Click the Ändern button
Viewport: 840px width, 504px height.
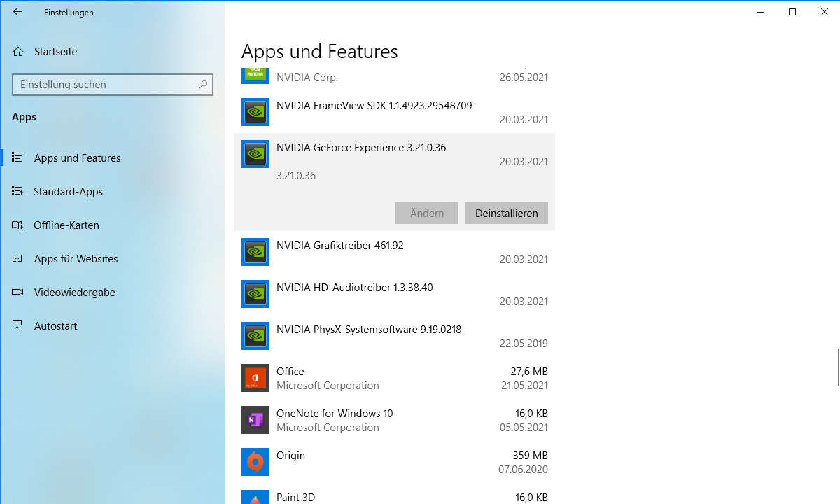pyautogui.click(x=427, y=213)
